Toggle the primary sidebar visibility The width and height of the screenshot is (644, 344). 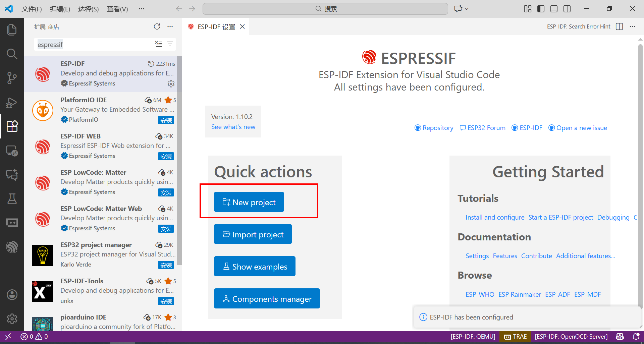click(x=541, y=9)
